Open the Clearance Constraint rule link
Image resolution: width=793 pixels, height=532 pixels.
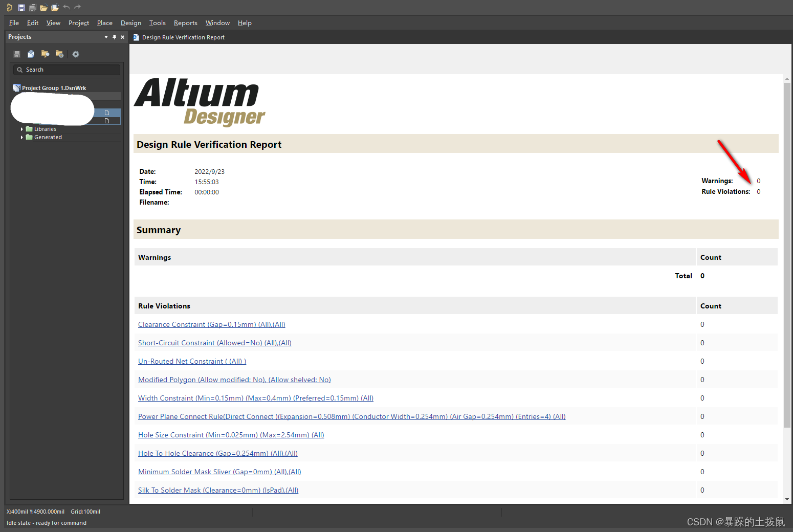coord(211,324)
